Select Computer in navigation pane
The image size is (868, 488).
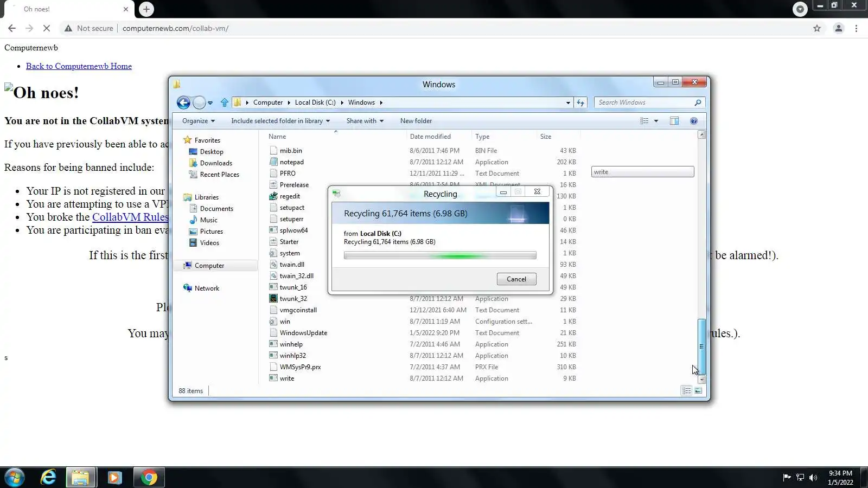[x=209, y=266]
